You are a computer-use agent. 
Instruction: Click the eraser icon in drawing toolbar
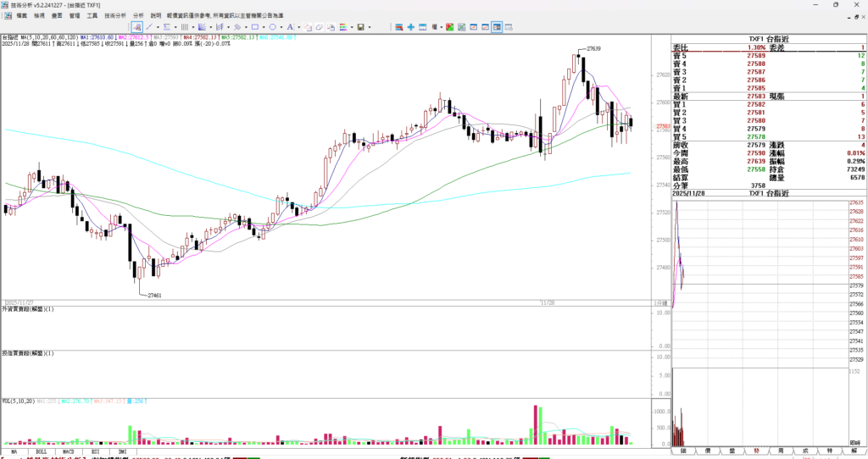(x=319, y=27)
